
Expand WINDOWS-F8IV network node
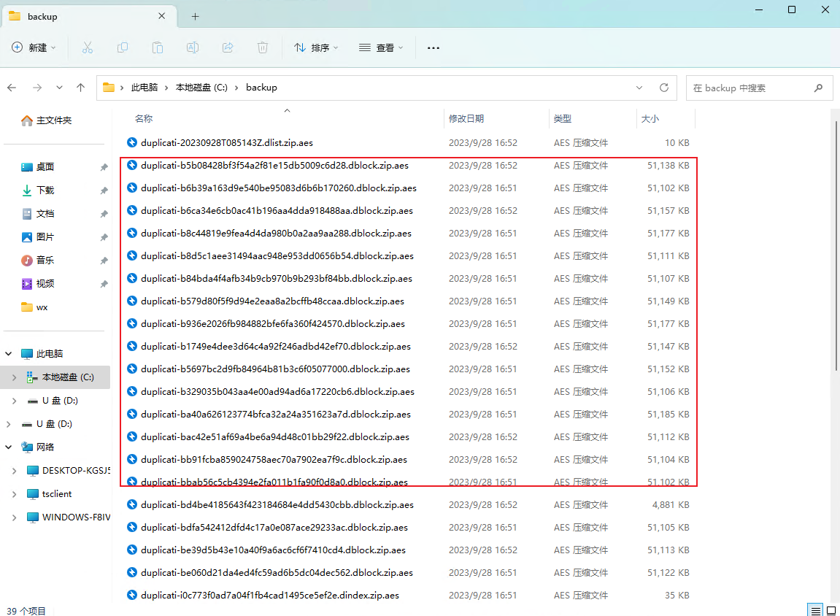tap(14, 517)
